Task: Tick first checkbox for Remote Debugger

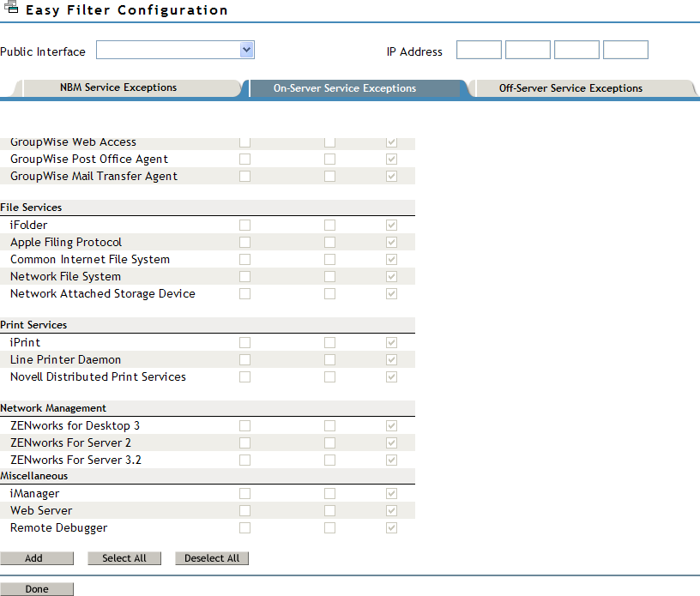Action: (244, 527)
